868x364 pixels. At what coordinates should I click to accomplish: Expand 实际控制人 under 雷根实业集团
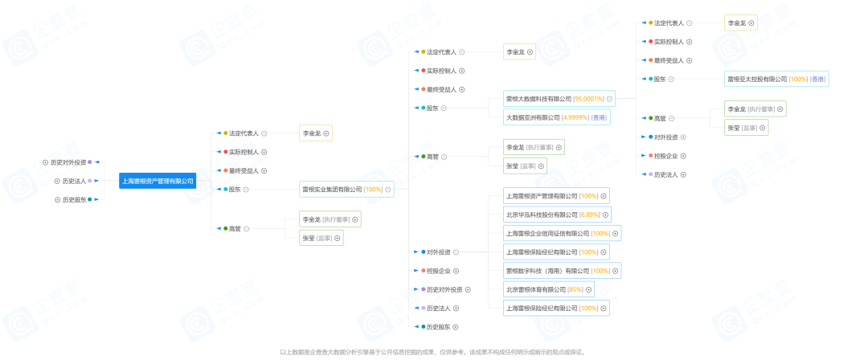click(x=461, y=71)
